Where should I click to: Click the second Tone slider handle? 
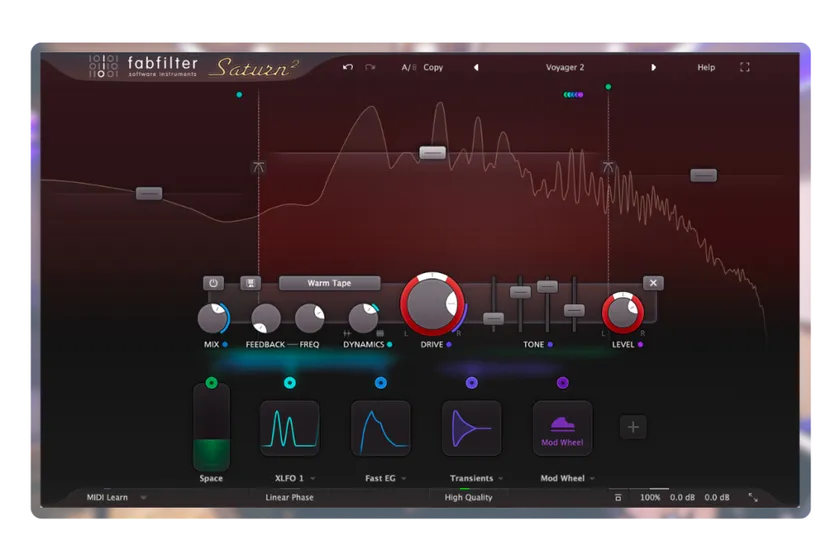pos(520,292)
